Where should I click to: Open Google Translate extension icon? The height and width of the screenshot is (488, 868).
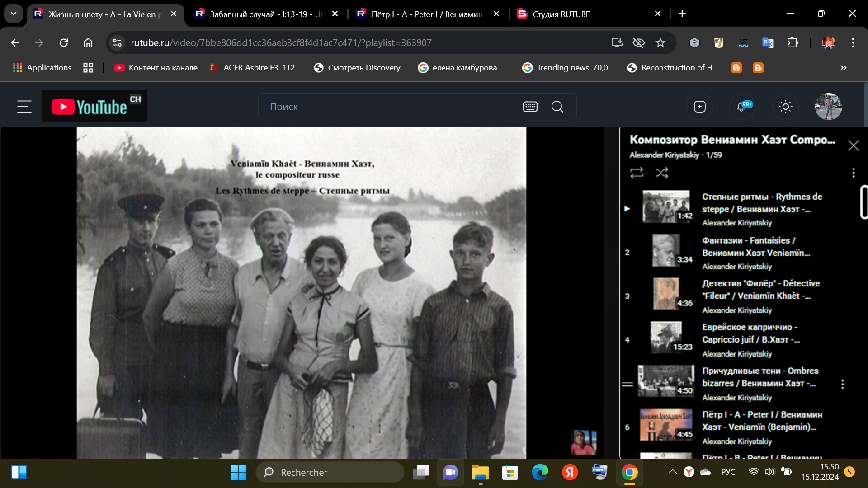pos(768,42)
